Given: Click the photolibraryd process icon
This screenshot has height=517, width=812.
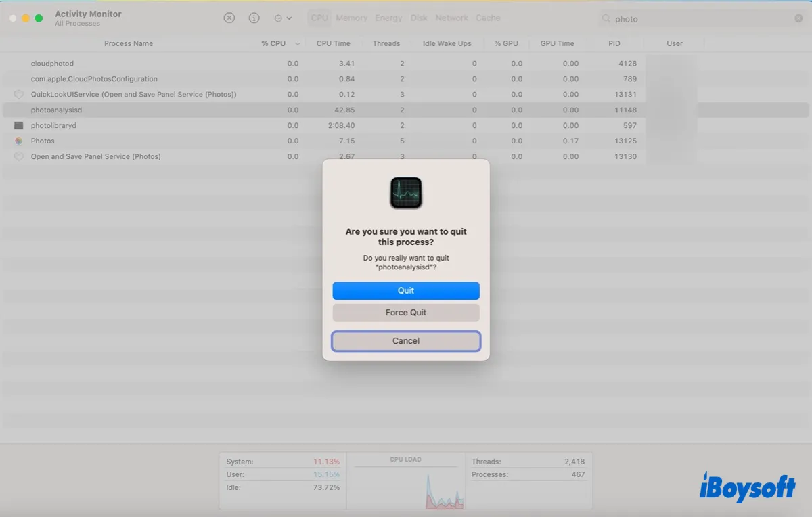Looking at the screenshot, I should [x=19, y=125].
